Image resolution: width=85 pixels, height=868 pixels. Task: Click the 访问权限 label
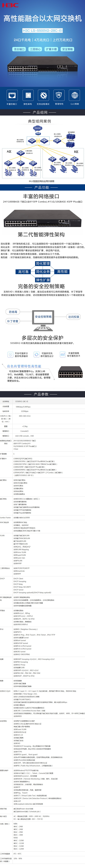point(73,317)
